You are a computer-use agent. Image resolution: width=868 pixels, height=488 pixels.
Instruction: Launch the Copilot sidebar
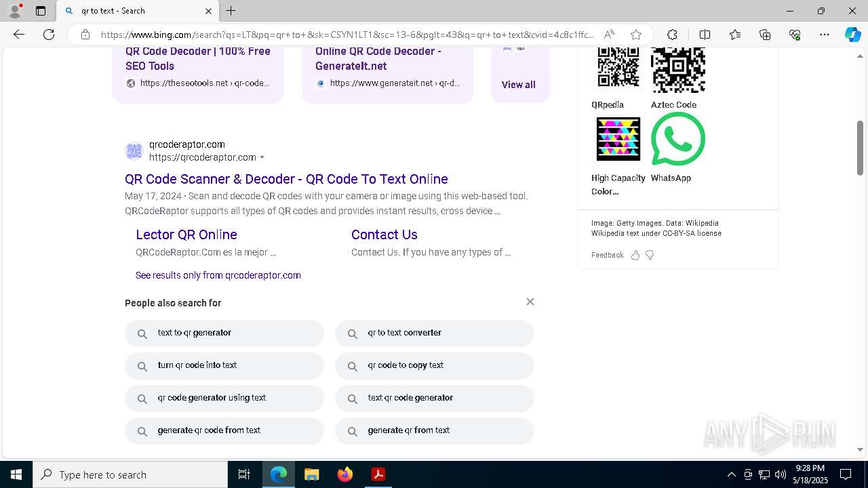(852, 35)
